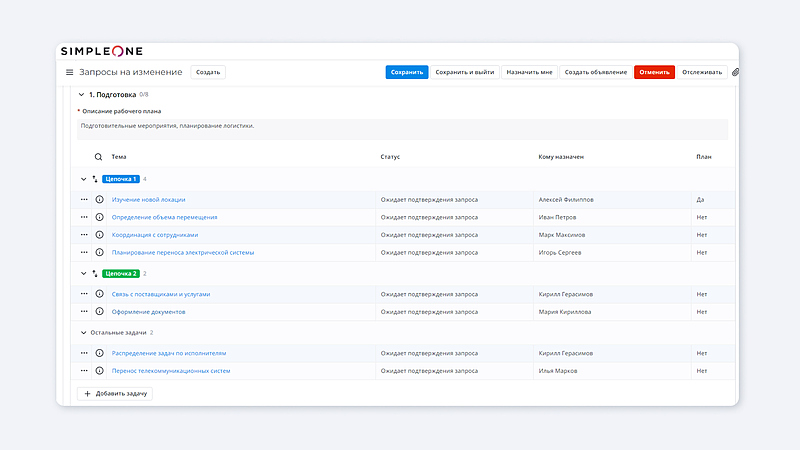800x450 pixels.
Task: Collapse the 'Цепочка 2' group
Action: [83, 273]
